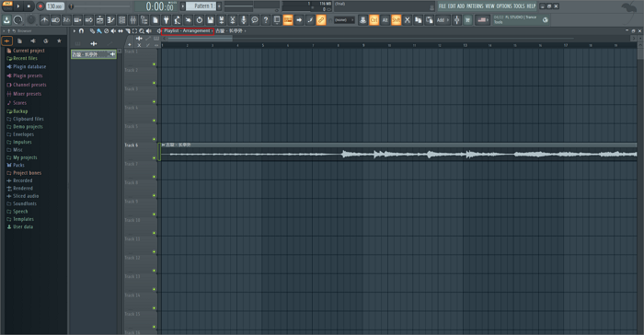644x335 pixels.
Task: Click the question mark help icon
Action: click(266, 19)
